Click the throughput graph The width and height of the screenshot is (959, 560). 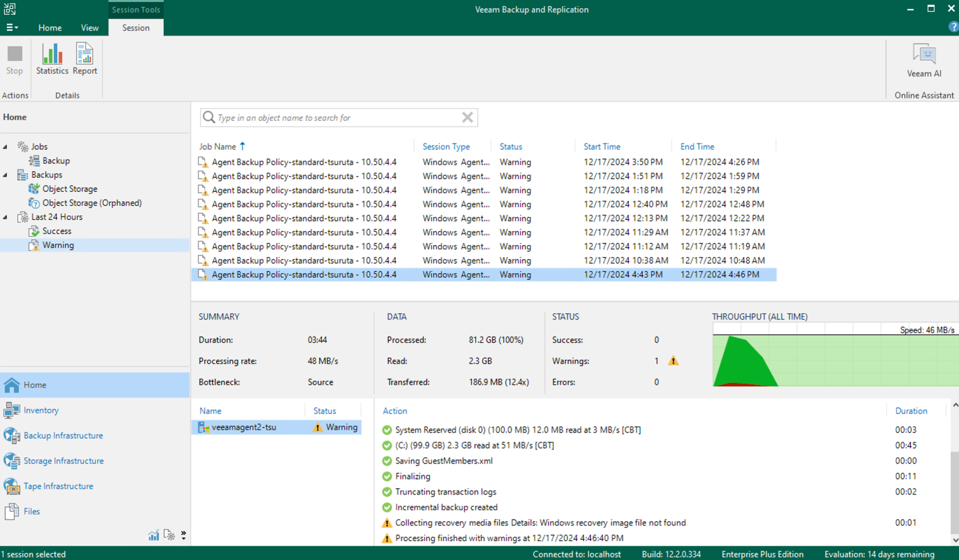(835, 355)
